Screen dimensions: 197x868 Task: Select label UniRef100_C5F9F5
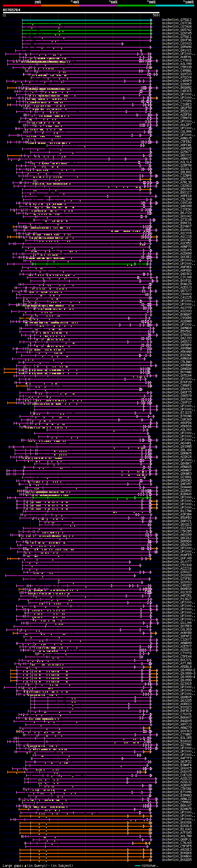177,846
